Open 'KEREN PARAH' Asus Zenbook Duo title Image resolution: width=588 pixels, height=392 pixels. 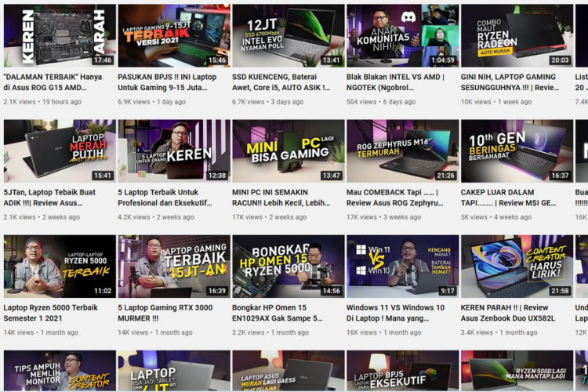508,313
